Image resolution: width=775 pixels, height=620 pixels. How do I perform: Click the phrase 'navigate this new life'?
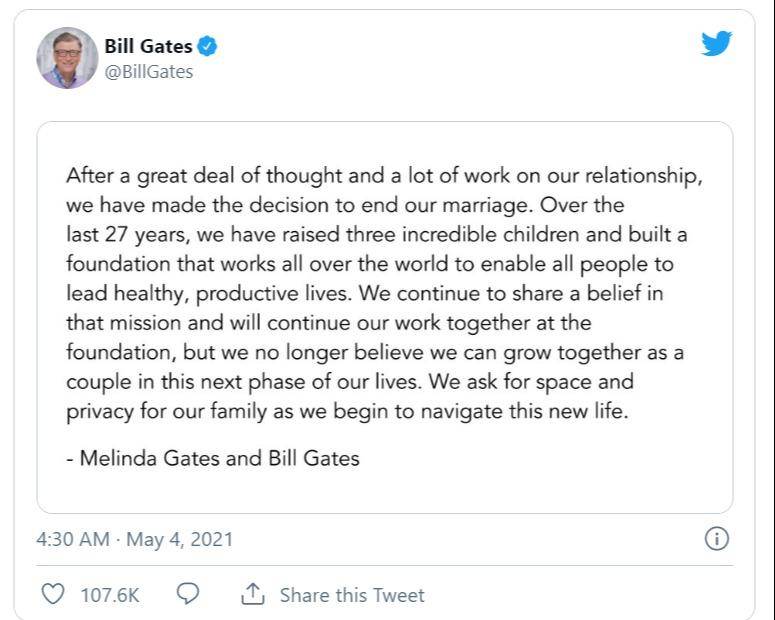pyautogui.click(x=524, y=412)
